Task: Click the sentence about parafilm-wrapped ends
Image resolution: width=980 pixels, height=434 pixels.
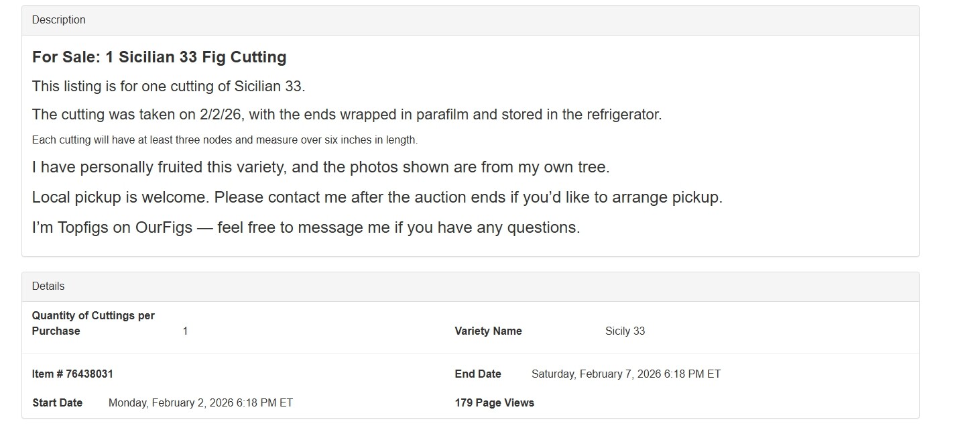Action: pos(347,115)
